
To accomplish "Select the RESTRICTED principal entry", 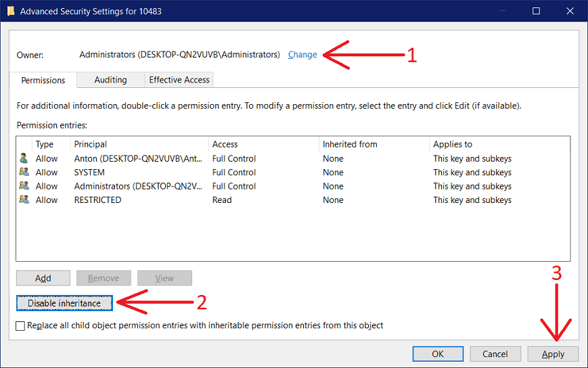I will [97, 200].
